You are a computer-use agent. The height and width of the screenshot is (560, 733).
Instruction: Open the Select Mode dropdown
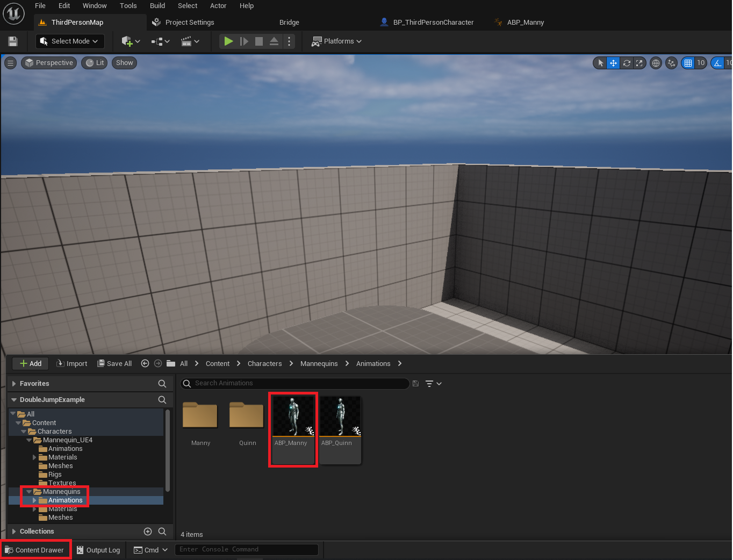(69, 41)
